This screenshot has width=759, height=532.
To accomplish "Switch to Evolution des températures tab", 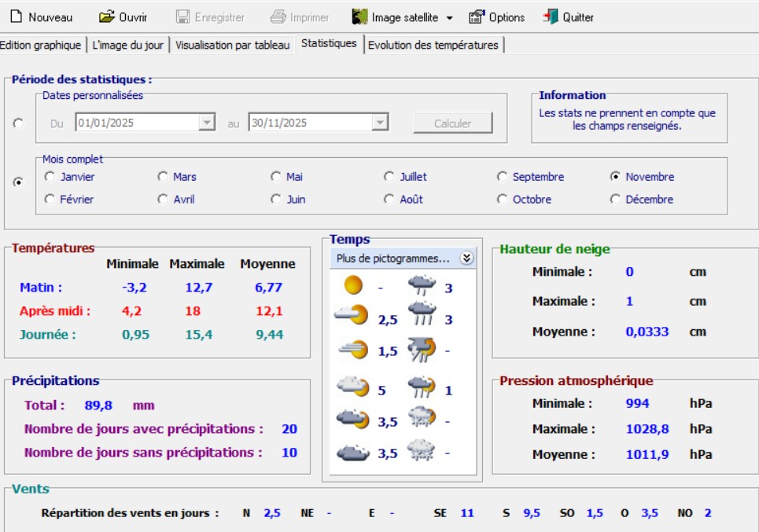I will (433, 45).
